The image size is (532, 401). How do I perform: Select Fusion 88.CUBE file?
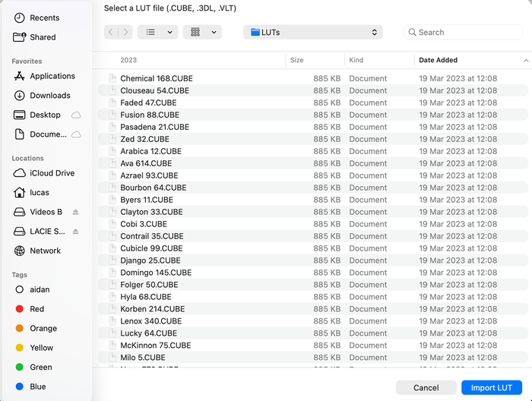pyautogui.click(x=313, y=115)
